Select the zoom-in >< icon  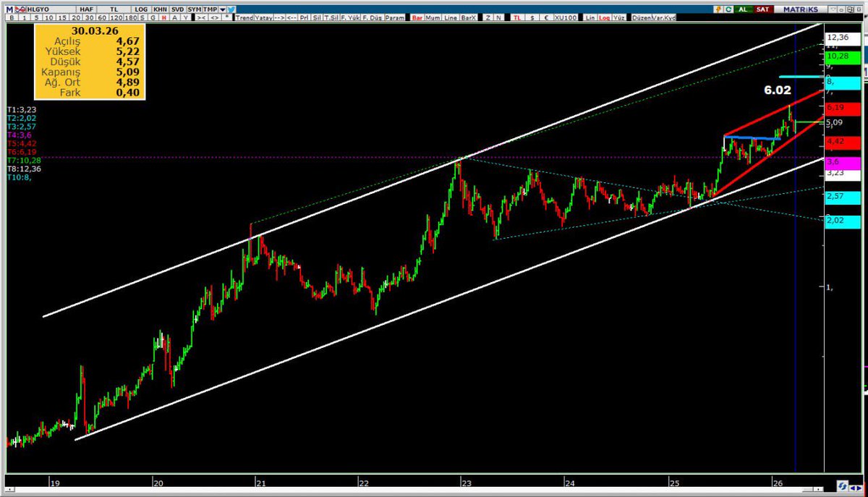(x=202, y=17)
